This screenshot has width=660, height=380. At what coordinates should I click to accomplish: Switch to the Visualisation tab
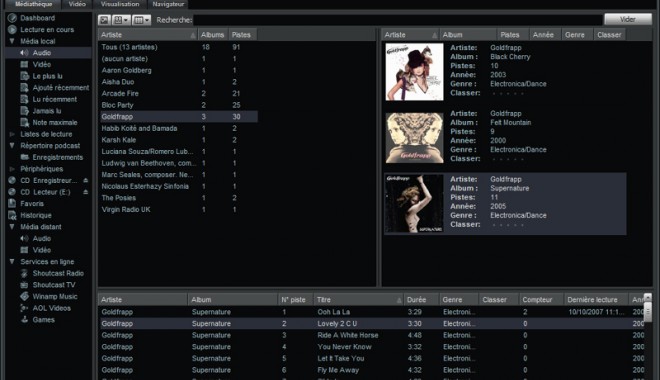pos(120,4)
